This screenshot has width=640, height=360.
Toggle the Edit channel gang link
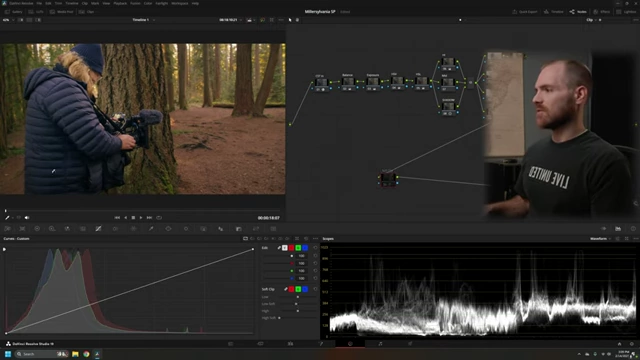point(279,248)
